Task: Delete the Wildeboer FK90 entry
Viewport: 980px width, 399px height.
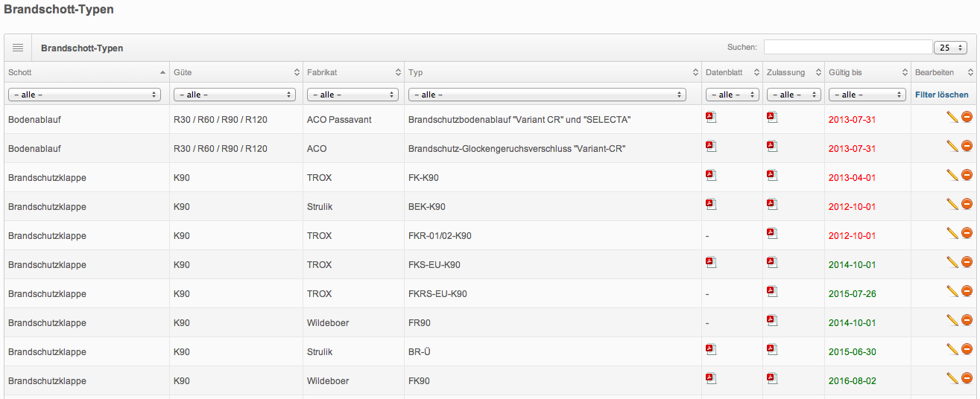Action: tap(967, 378)
